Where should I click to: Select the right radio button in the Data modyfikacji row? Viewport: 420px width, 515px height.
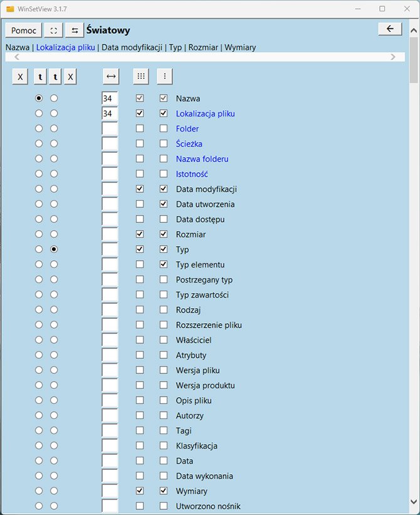[54, 189]
